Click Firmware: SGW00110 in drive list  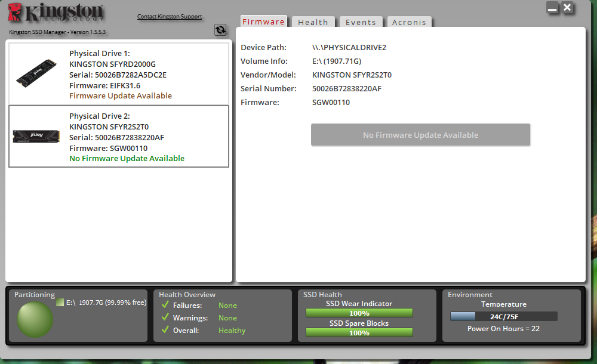point(108,148)
